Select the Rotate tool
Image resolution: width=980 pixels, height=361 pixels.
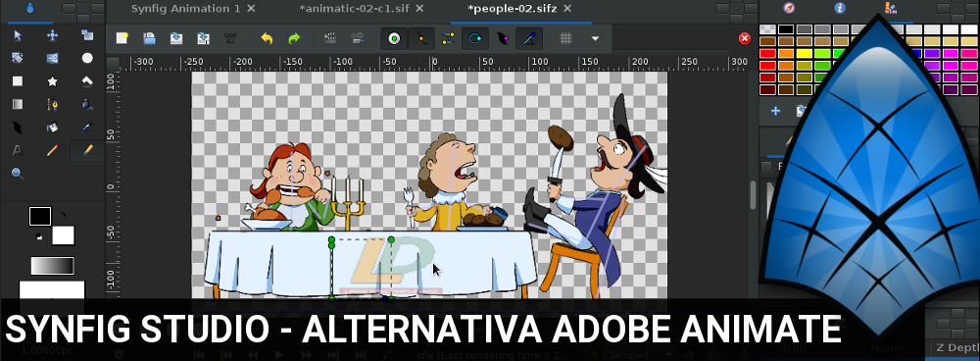[18, 58]
